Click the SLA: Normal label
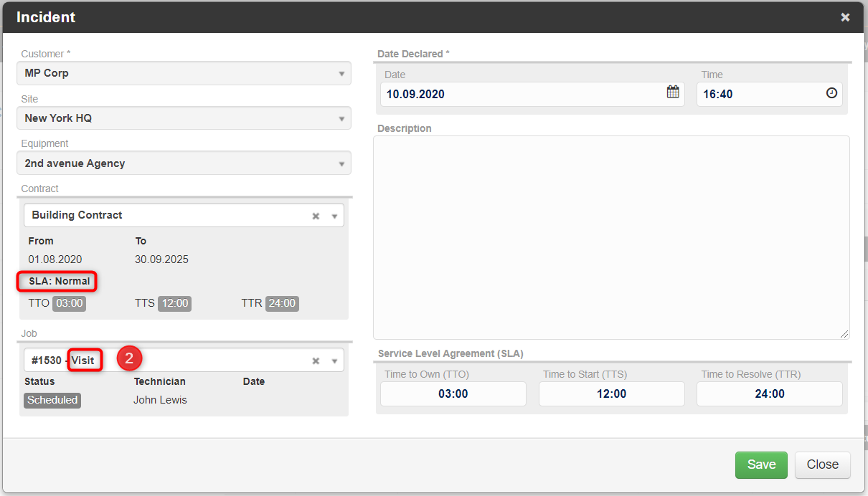The width and height of the screenshot is (868, 496). (60, 281)
